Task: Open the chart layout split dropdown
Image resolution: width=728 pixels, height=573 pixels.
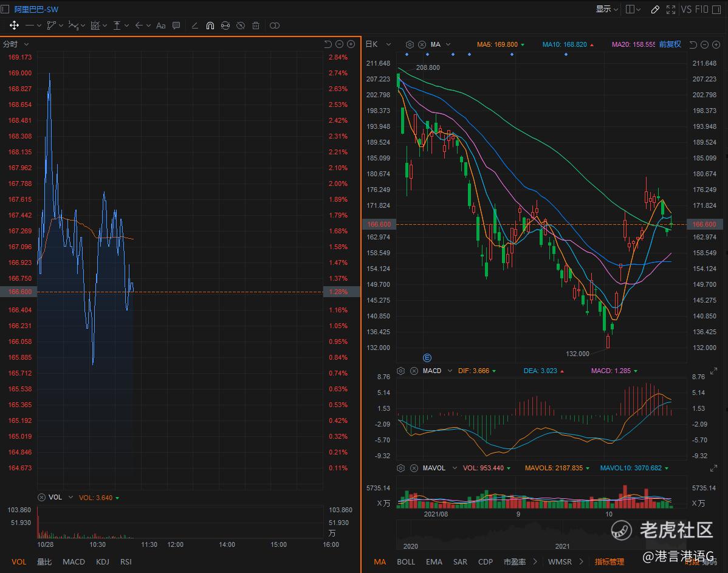Action: [x=633, y=9]
